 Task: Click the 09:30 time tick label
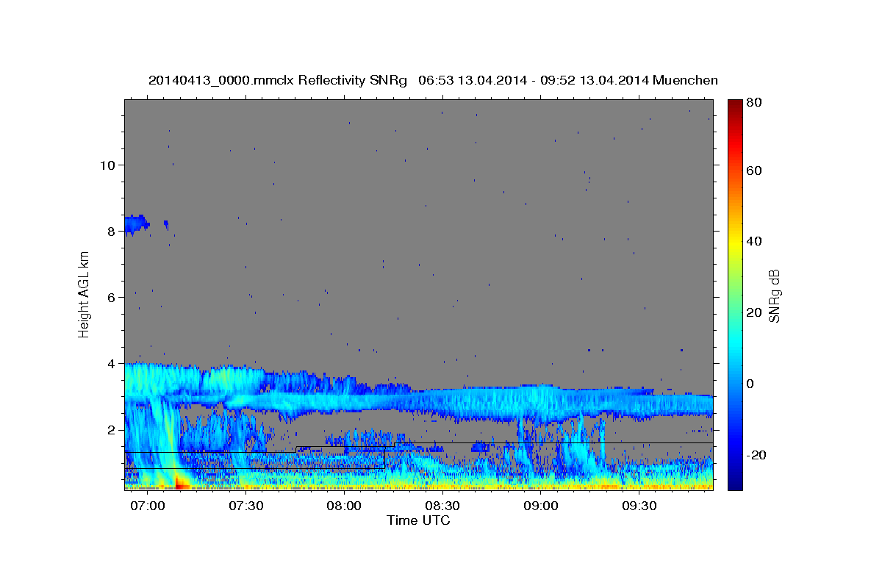[x=639, y=506]
